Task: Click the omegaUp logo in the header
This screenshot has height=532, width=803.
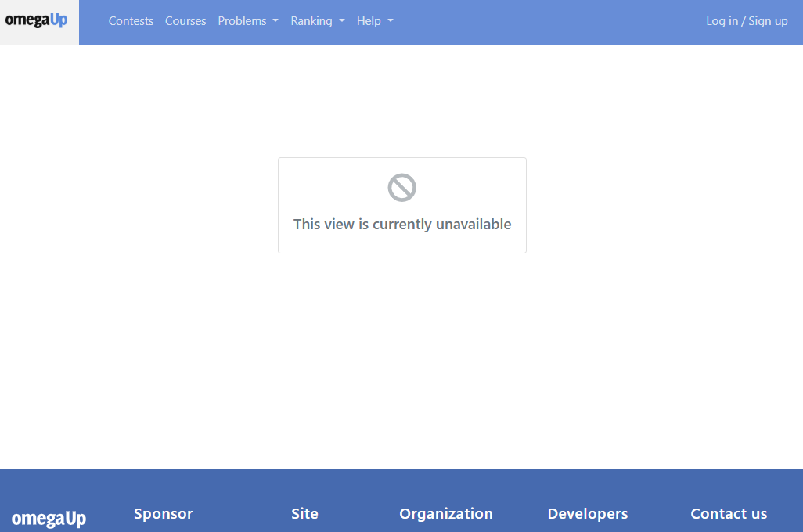Action: click(36, 20)
